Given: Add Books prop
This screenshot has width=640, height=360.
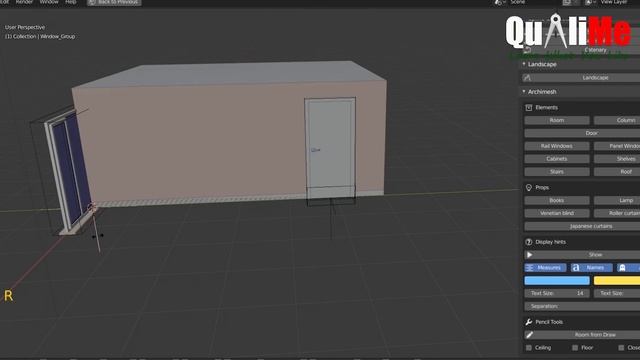Looking at the screenshot, I should [557, 200].
